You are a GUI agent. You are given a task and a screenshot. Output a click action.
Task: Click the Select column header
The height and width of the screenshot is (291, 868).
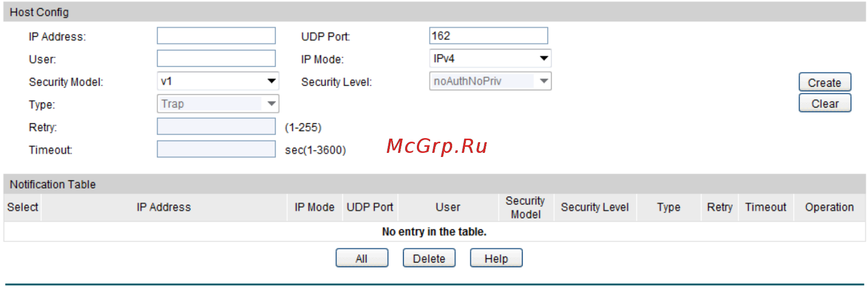click(x=22, y=207)
